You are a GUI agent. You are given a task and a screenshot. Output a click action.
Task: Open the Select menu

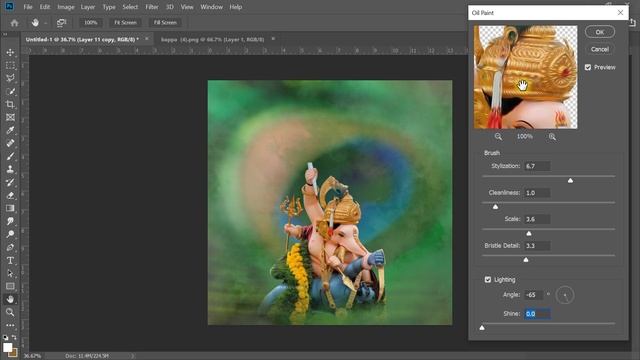tap(130, 7)
